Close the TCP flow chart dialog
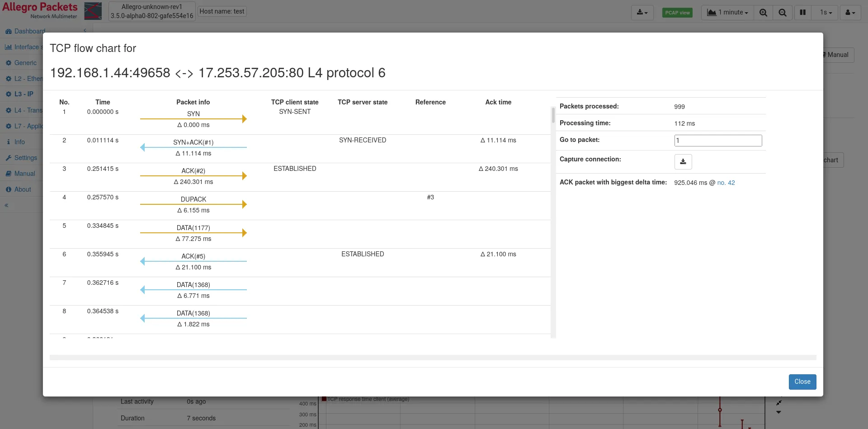This screenshot has width=868, height=429. 802,382
